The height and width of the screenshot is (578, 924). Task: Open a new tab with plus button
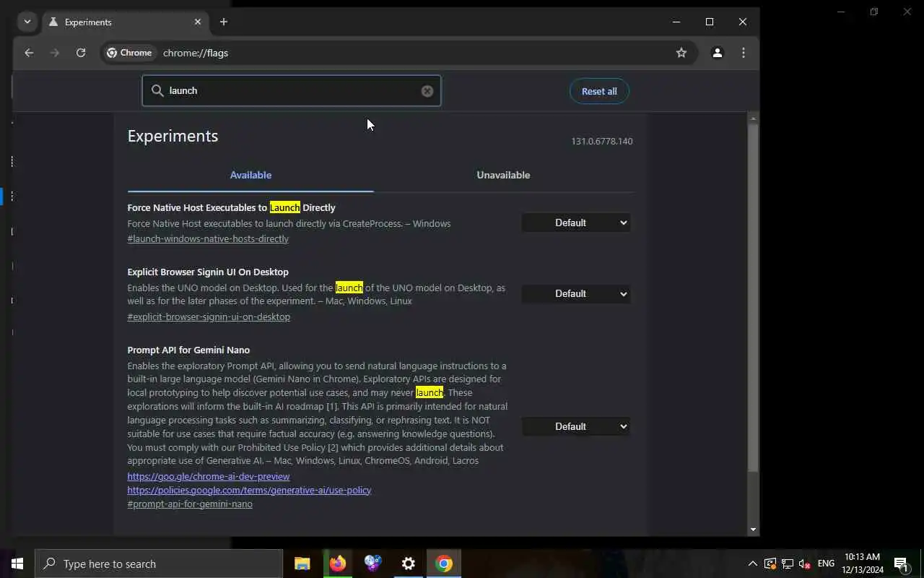point(224,22)
